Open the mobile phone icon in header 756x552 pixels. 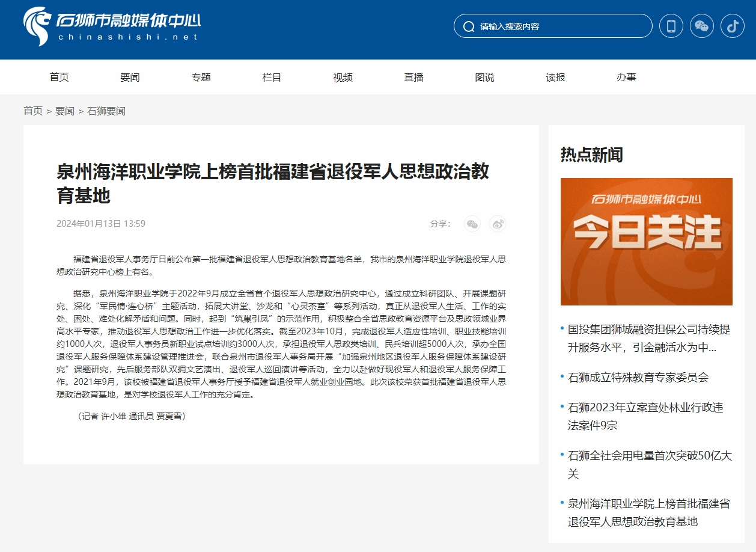(x=671, y=26)
